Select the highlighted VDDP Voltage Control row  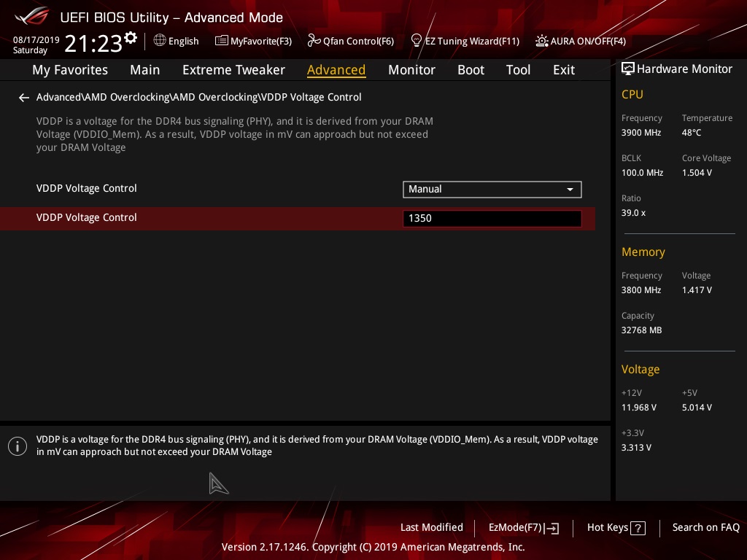click(298, 218)
